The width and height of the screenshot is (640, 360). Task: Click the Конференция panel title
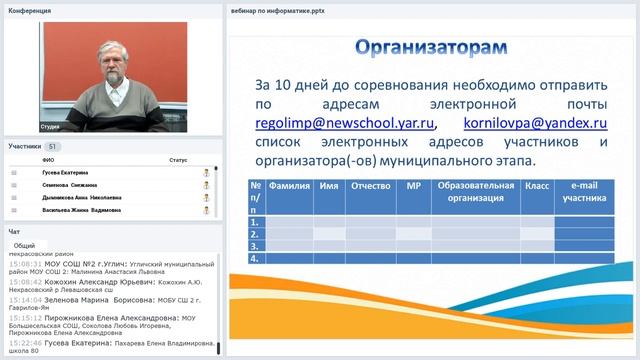pyautogui.click(x=29, y=11)
